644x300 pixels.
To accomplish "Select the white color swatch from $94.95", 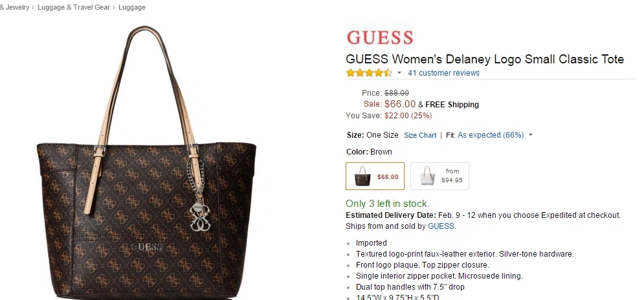I will point(439,176).
